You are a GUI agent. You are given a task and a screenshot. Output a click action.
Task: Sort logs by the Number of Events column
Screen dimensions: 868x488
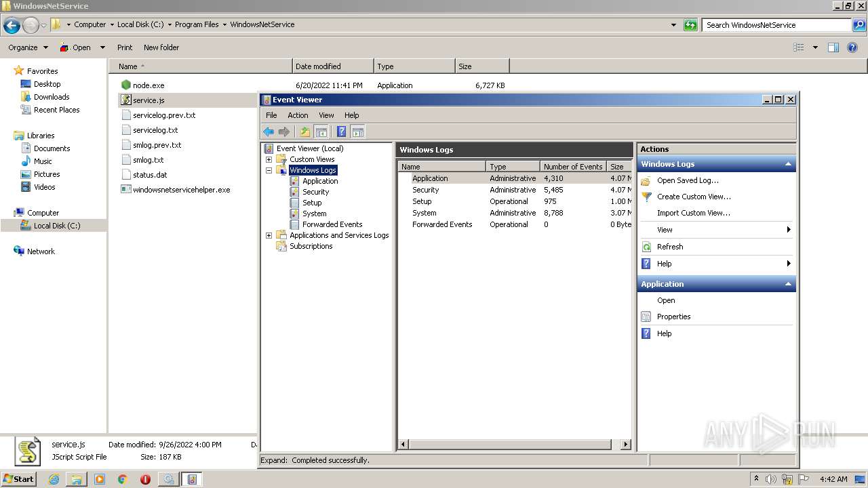(574, 167)
